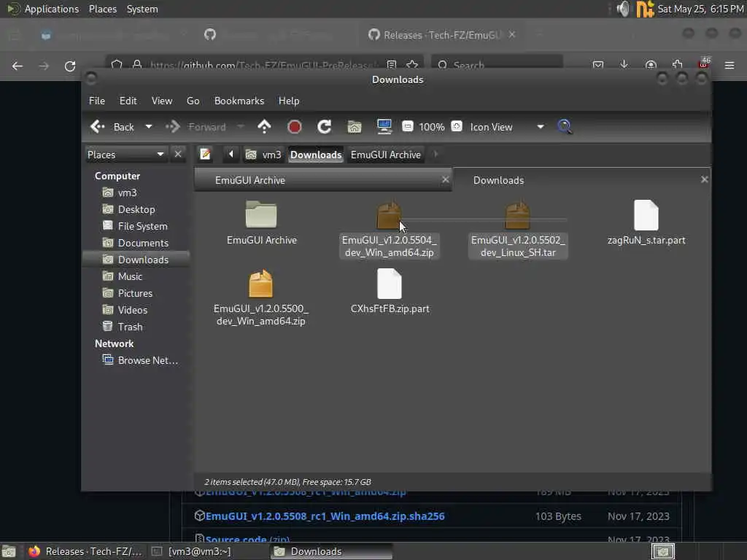Open the View menu

(162, 101)
